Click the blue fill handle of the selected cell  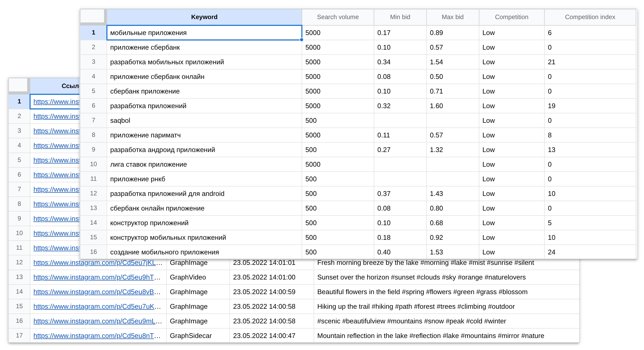pyautogui.click(x=302, y=40)
